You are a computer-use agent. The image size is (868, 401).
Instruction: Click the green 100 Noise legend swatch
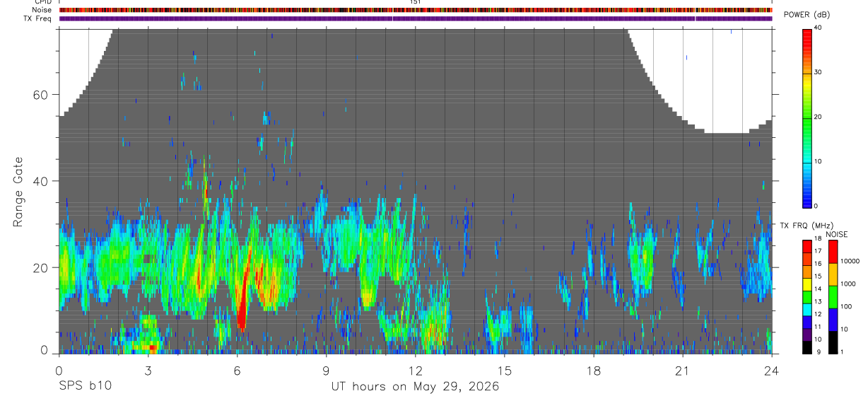(833, 297)
